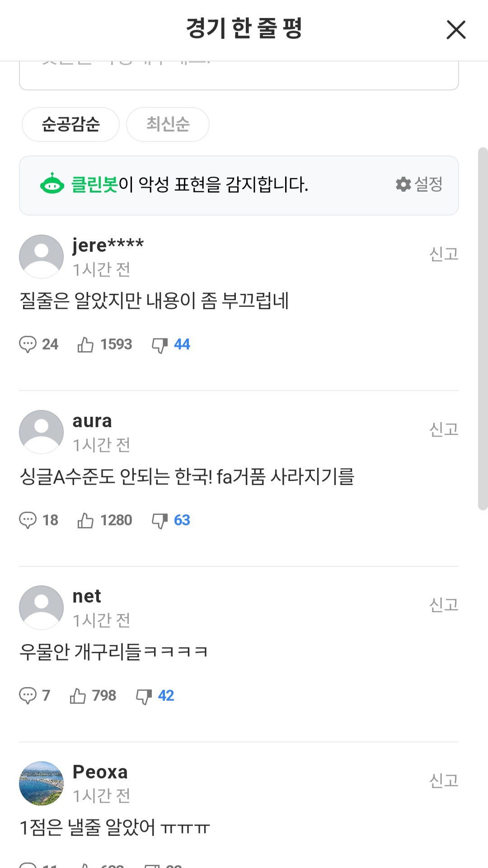Viewport: 488px width, 868px height.
Task: Report the jere**** comment via 신고
Action: click(444, 254)
